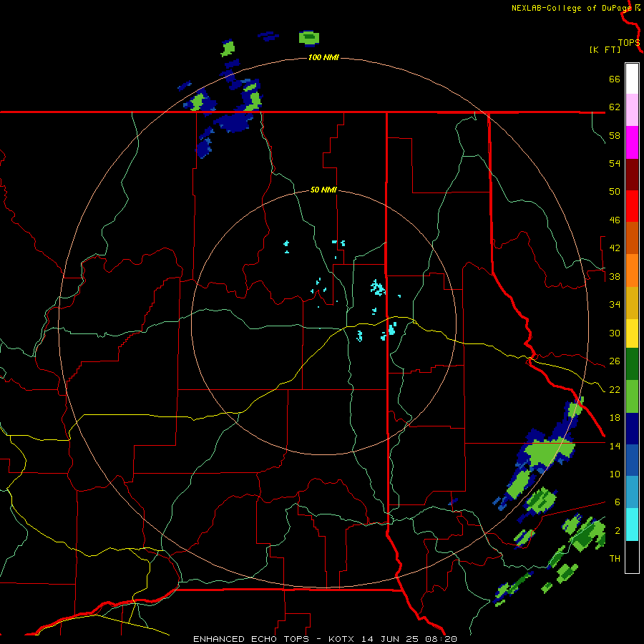Screen dimensions: 644x644
Task: Pick the light green legend swatch
Action: tap(632, 396)
